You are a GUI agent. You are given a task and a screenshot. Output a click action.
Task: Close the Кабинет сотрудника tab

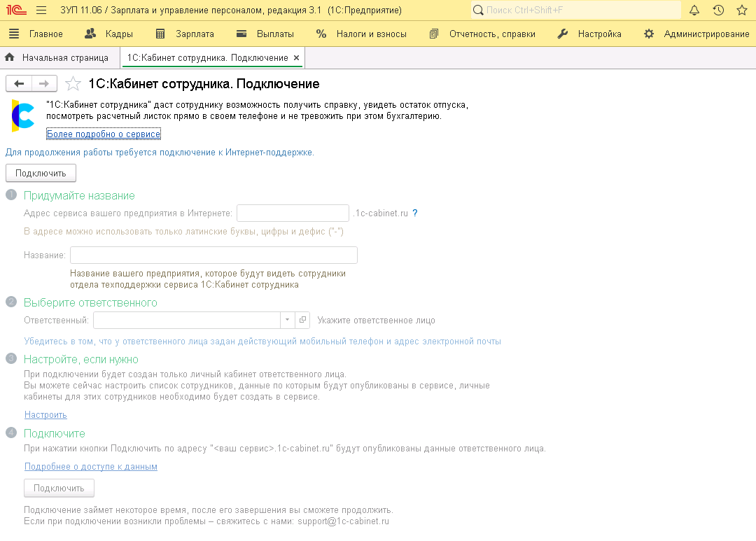tap(297, 58)
